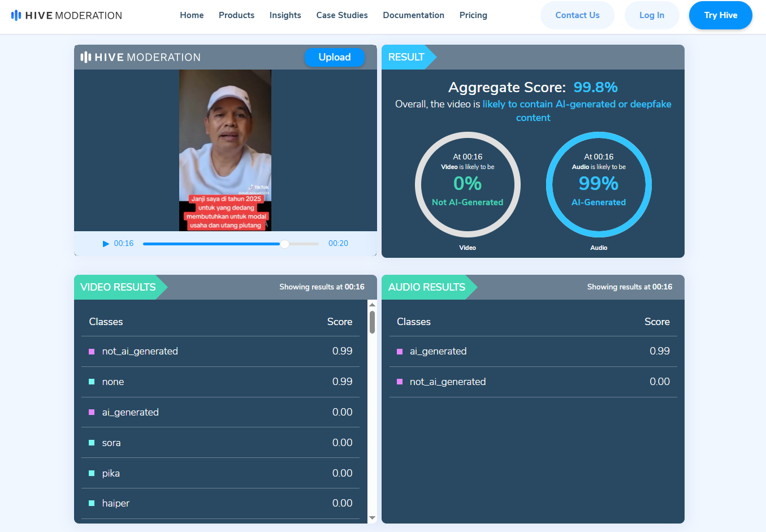Viewport: 766px width, 532px height.
Task: Open the Documentation link
Action: tap(413, 15)
